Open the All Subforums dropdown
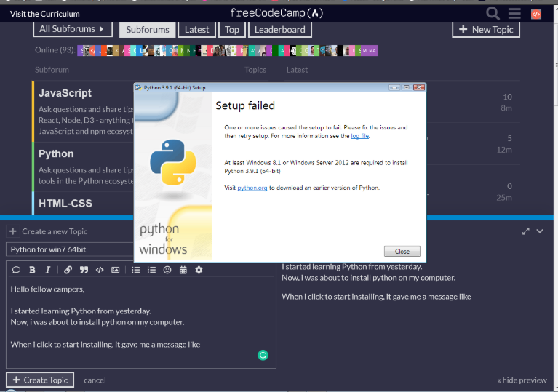Screen dimensions: 558x392 (x=73, y=29)
